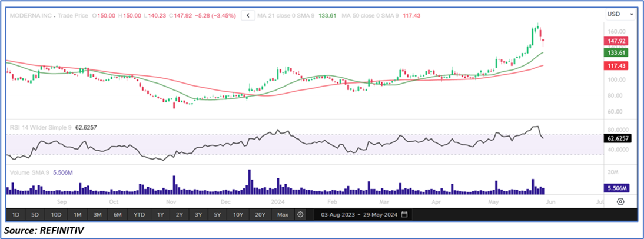The height and width of the screenshot is (239, 644).
Task: Select the 10Y time range
Action: pos(238,214)
